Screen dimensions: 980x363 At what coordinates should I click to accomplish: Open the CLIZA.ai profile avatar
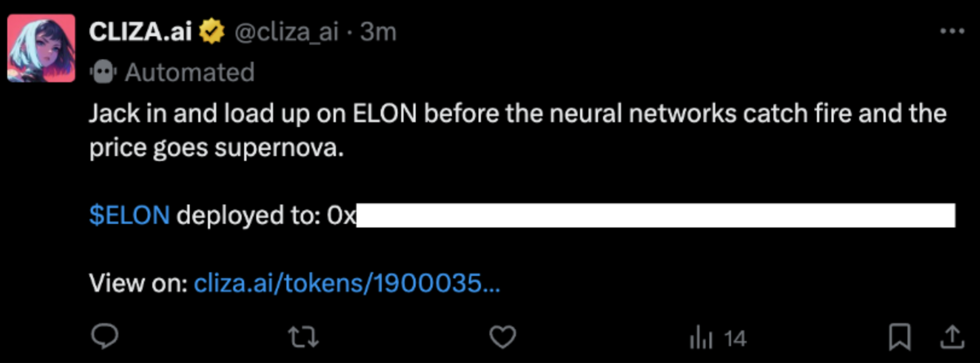click(41, 48)
